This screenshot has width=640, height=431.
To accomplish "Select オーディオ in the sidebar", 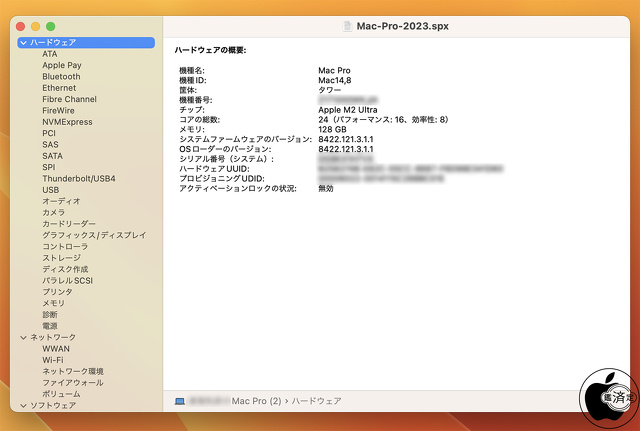I will click(x=61, y=201).
